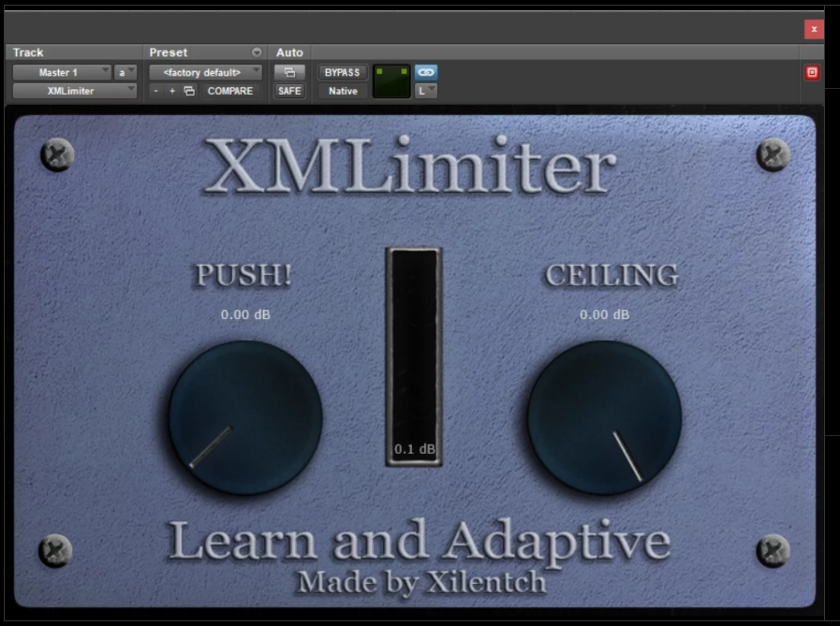840x626 pixels.
Task: Click the Native format indicator
Action: pos(343,91)
